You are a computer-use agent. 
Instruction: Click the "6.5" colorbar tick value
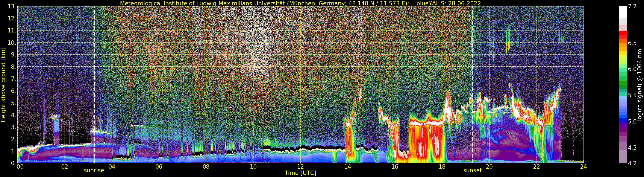coord(632,43)
